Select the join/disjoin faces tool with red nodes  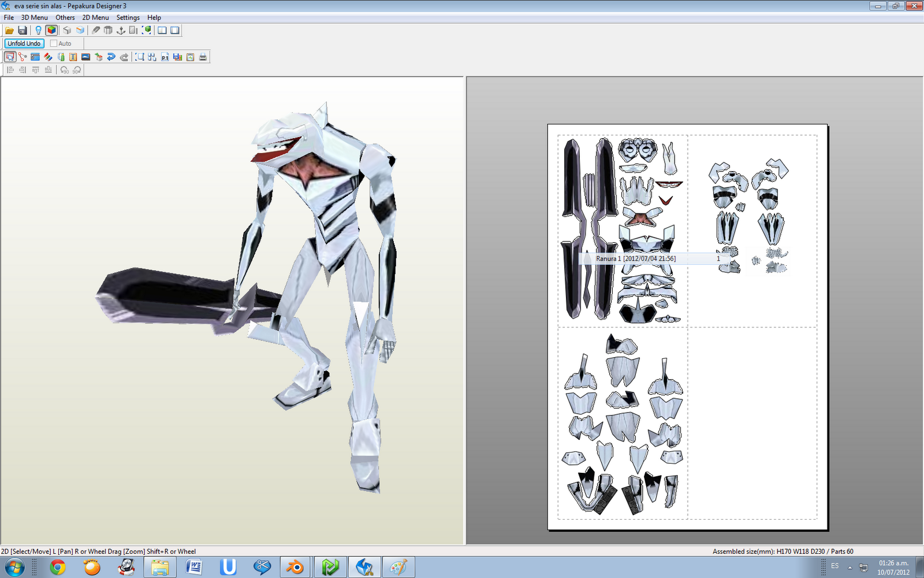click(x=23, y=57)
